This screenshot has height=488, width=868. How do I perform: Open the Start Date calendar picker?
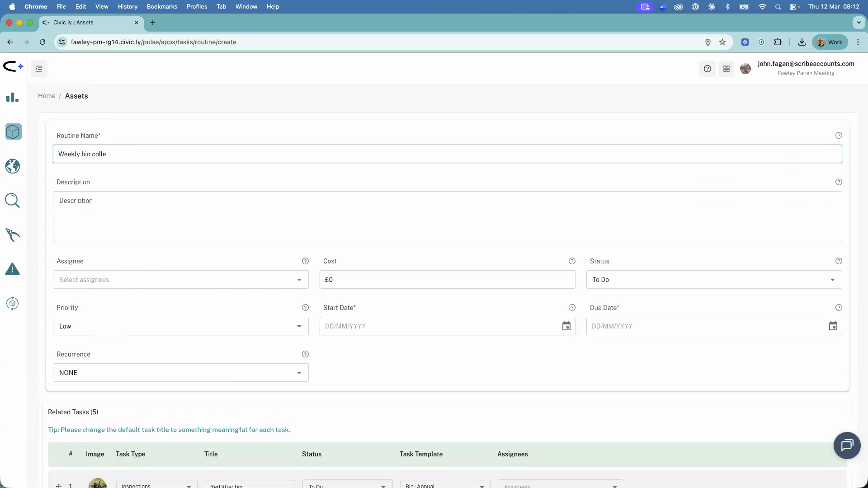[566, 326]
